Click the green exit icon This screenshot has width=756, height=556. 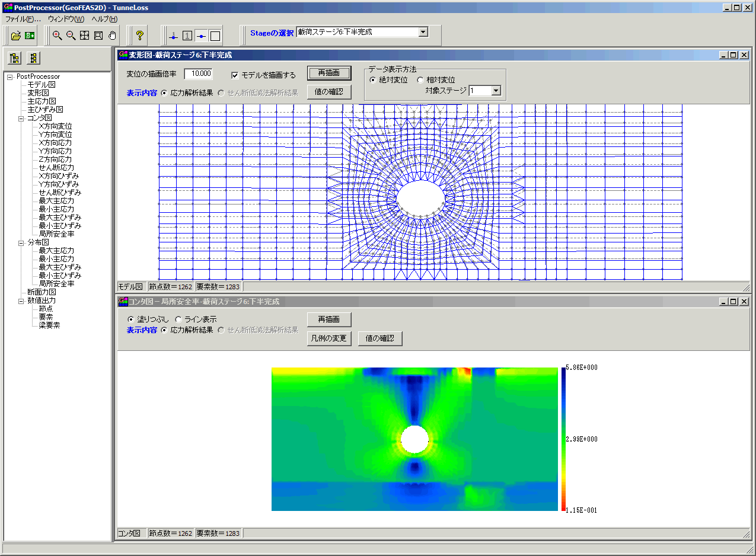click(30, 36)
